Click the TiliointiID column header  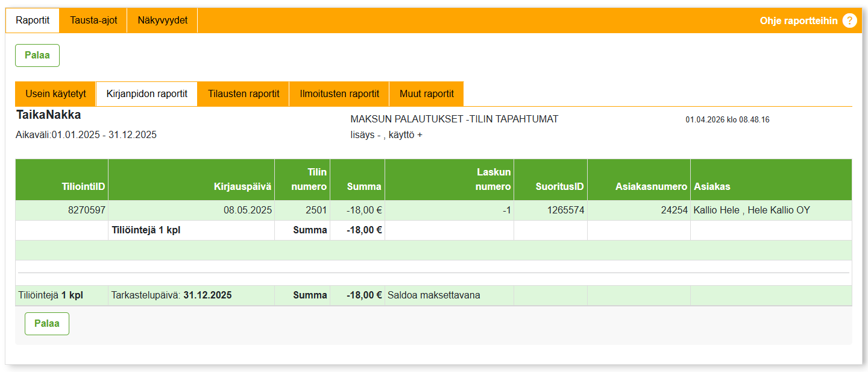83,187
